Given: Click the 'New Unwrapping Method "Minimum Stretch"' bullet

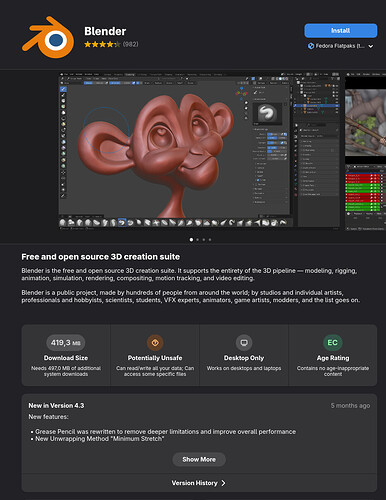Looking at the screenshot, I should (100, 439).
